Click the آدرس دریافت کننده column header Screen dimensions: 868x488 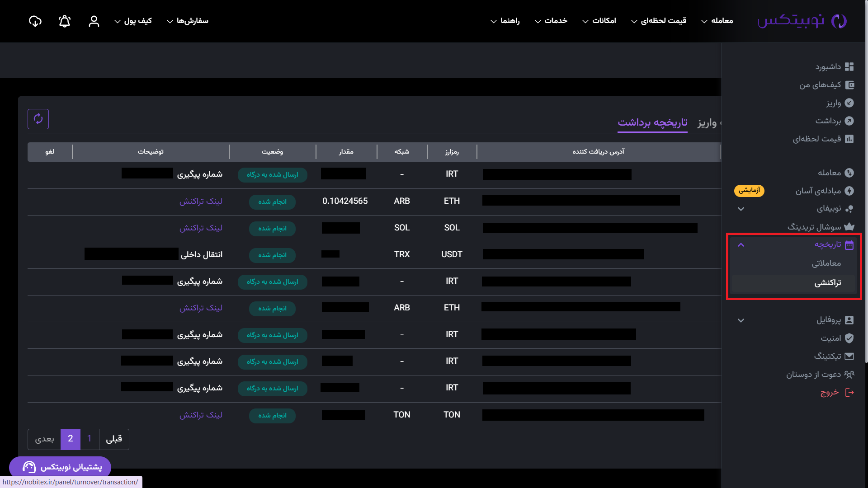pyautogui.click(x=598, y=152)
